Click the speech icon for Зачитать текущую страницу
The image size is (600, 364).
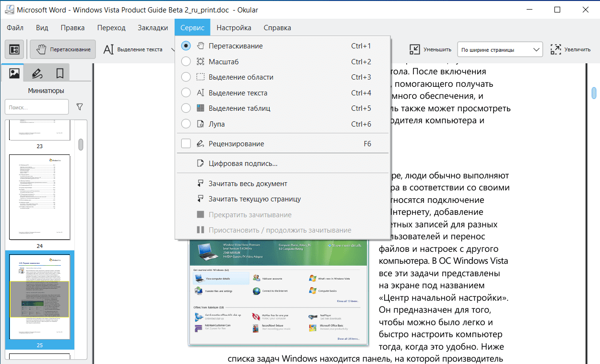(x=200, y=199)
